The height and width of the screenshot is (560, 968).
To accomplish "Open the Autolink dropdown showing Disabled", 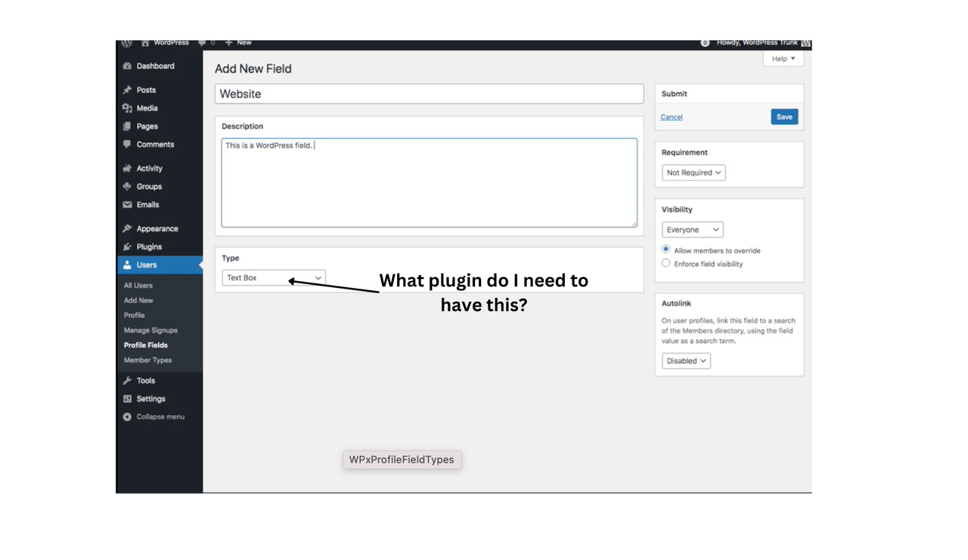I will coord(686,361).
